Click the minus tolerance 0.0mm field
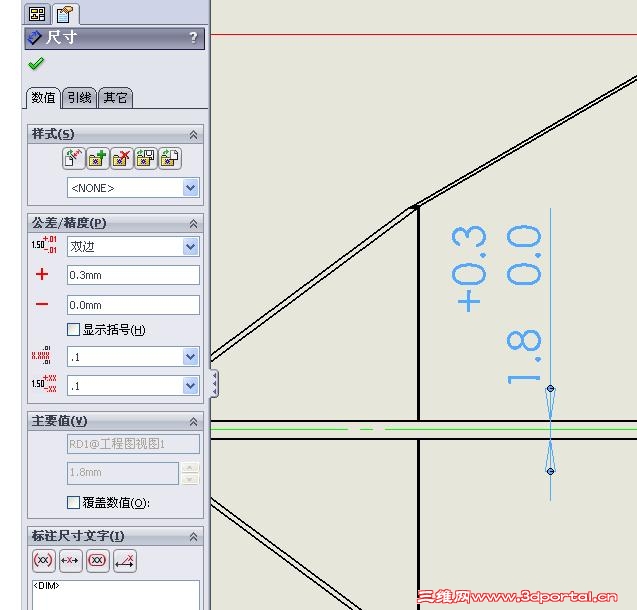637x610 pixels. point(133,305)
